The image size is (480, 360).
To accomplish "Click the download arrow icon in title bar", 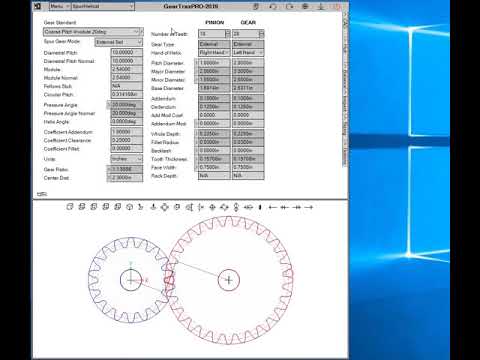I will [321, 6].
